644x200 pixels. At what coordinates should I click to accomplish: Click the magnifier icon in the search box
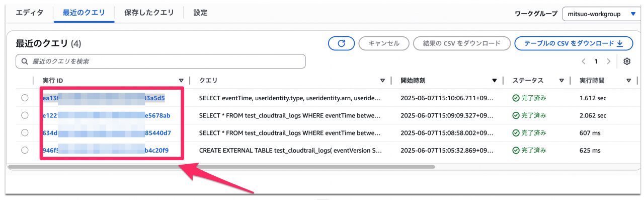tap(24, 61)
